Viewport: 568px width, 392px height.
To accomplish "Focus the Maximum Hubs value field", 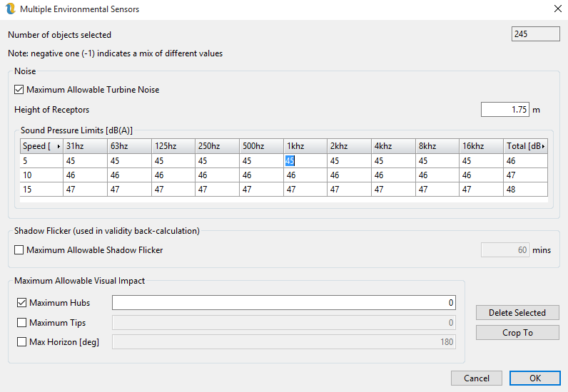I will click(283, 303).
